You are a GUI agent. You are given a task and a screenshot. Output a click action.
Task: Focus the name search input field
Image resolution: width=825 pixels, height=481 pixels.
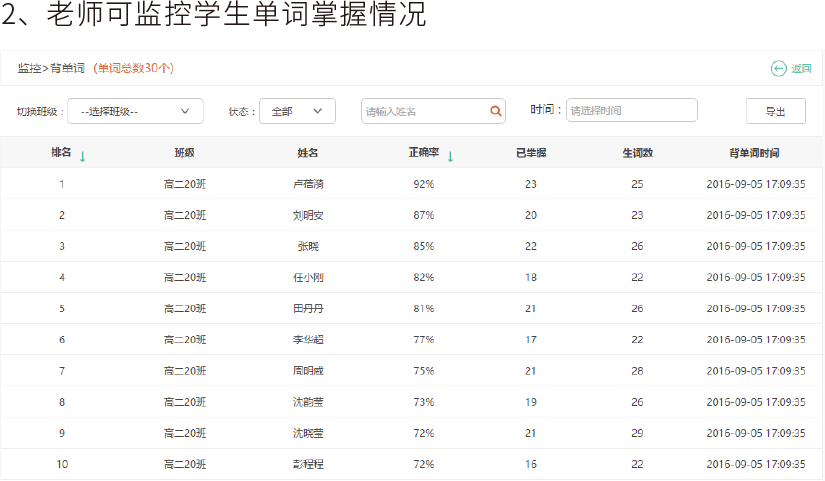point(425,111)
